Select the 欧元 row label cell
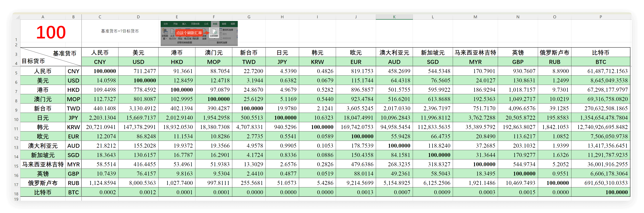 (43, 136)
